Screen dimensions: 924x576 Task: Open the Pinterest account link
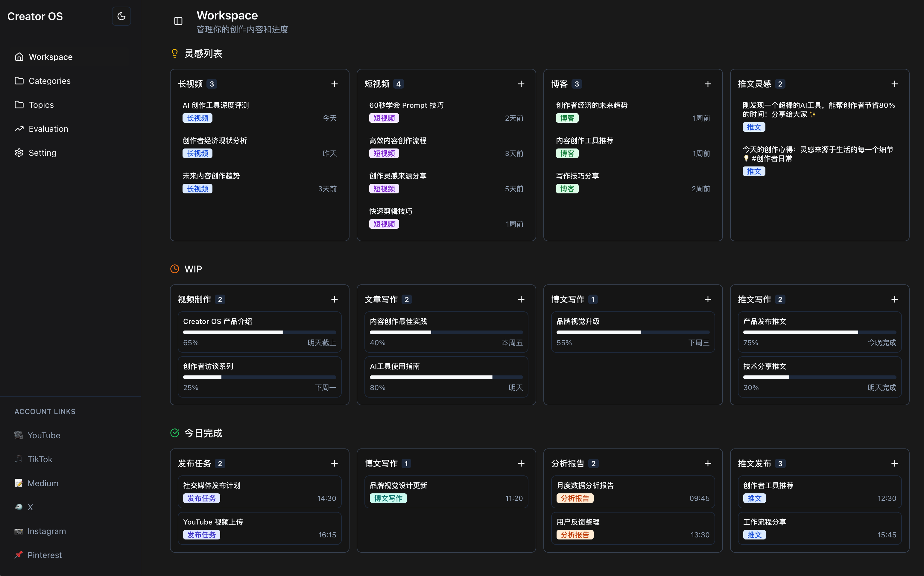(x=70, y=555)
